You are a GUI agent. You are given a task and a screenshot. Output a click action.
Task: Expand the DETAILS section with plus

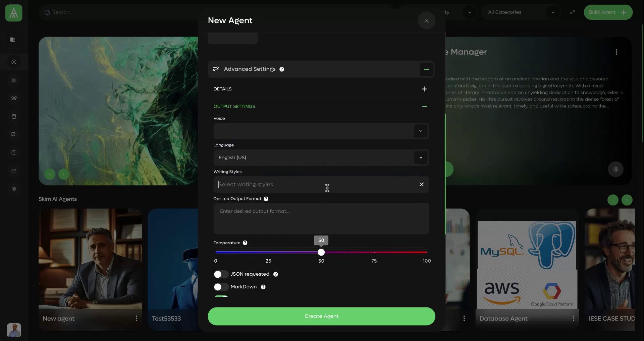click(425, 89)
